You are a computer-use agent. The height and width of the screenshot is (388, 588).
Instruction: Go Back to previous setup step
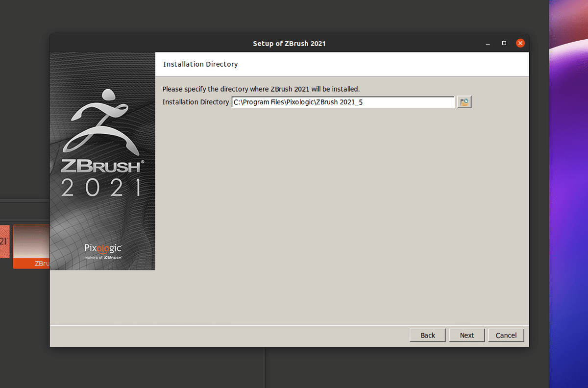(x=428, y=335)
